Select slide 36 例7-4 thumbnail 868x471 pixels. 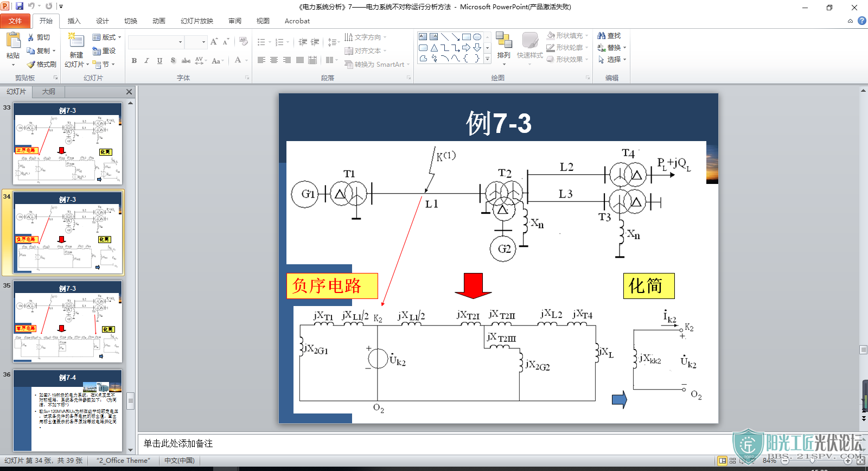pos(68,411)
